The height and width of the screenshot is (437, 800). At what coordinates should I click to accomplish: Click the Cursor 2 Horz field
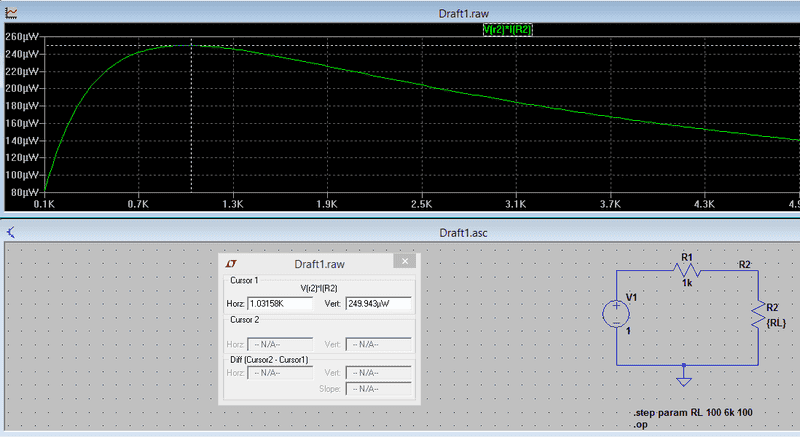click(x=280, y=344)
